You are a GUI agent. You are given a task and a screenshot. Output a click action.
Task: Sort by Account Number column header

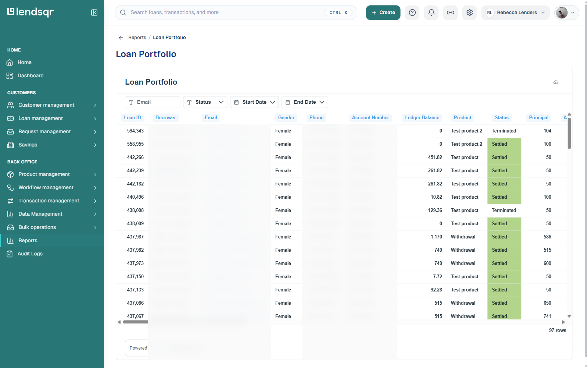370,118
